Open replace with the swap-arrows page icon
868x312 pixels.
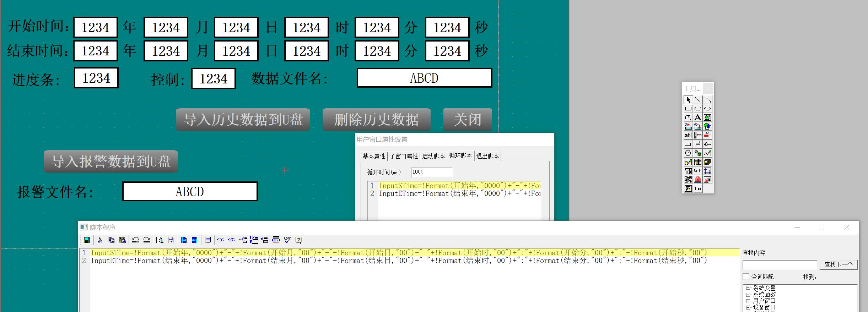point(171,240)
